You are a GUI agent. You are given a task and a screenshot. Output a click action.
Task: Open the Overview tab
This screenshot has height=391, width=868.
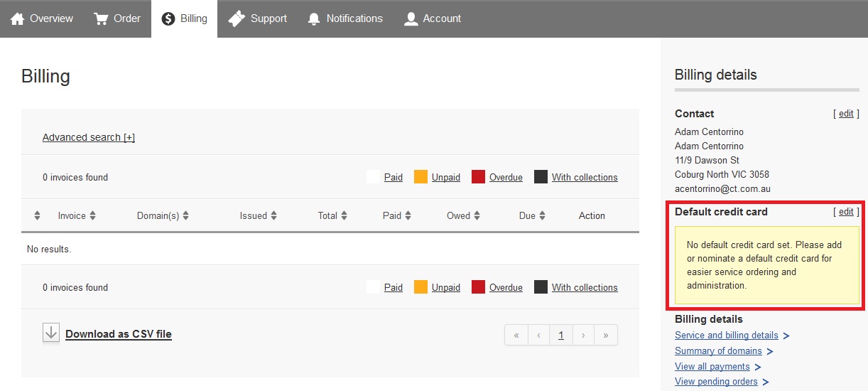(x=42, y=19)
